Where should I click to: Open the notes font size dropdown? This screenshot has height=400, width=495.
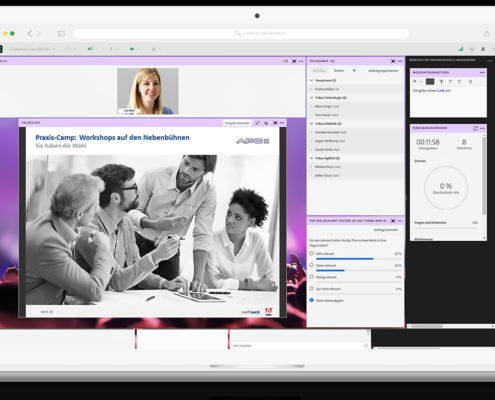click(x=417, y=81)
